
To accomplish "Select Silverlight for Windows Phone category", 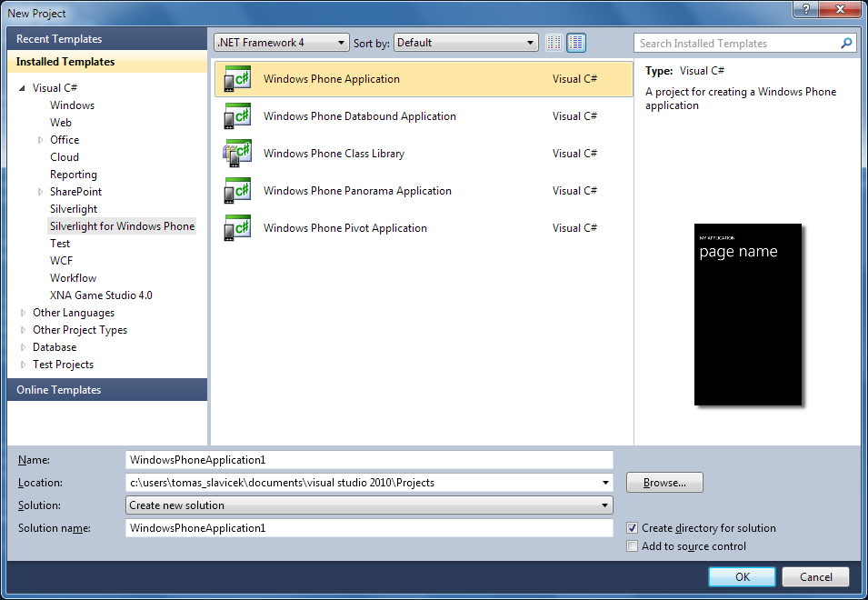I will pos(122,225).
